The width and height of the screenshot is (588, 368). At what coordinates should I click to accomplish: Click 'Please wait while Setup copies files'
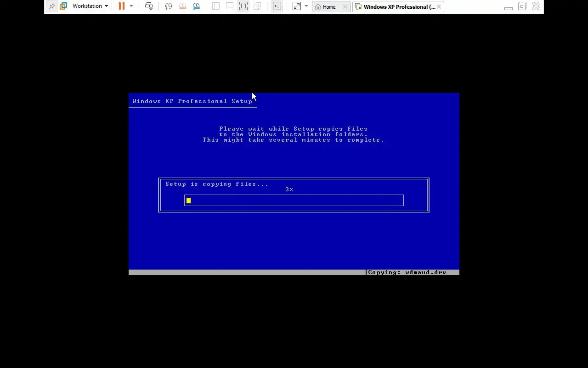tap(294, 129)
